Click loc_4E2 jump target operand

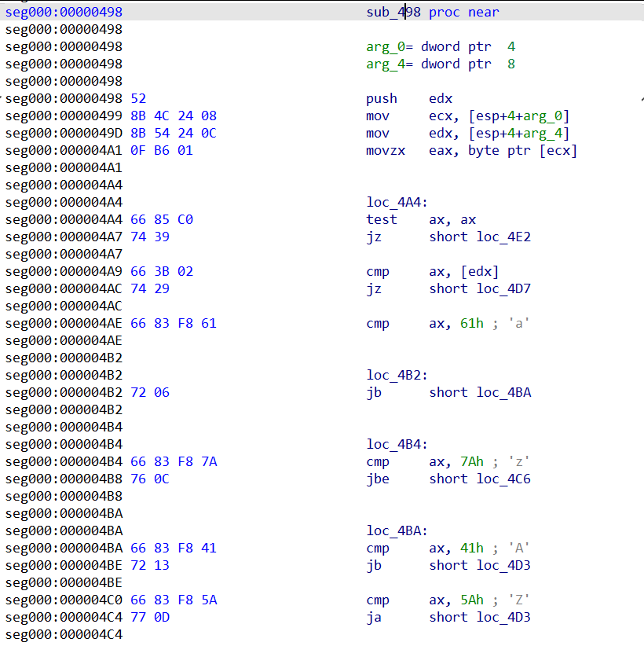(503, 237)
